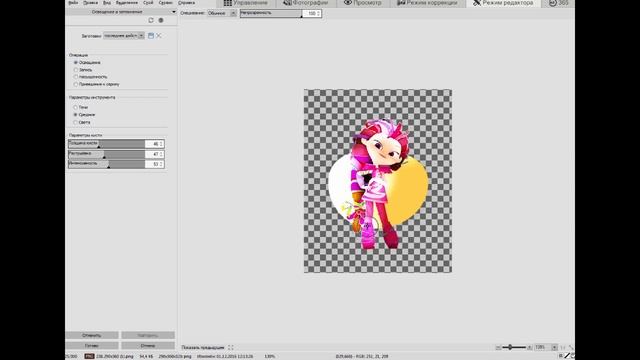Click the Отмена button
Image resolution: width=640 pixels, height=360 pixels.
point(148,345)
